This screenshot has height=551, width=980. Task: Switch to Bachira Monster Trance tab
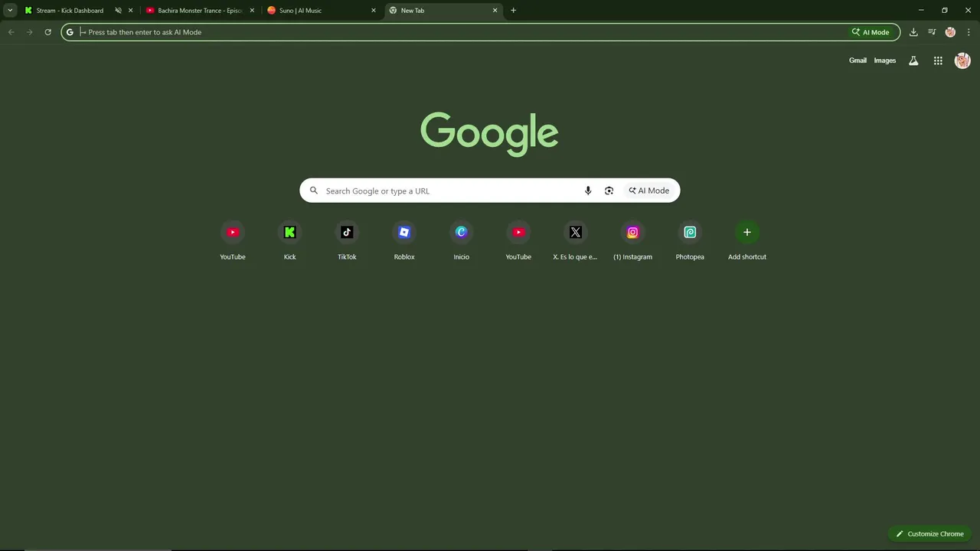(x=199, y=11)
